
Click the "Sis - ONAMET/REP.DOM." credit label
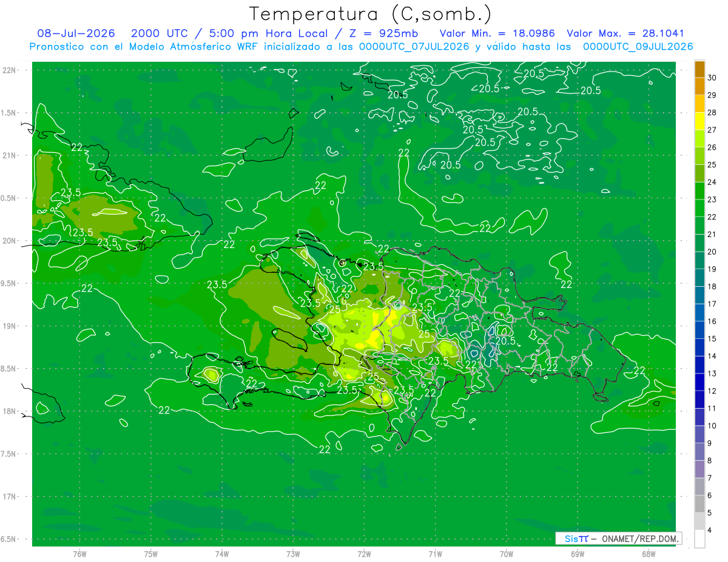pyautogui.click(x=618, y=539)
